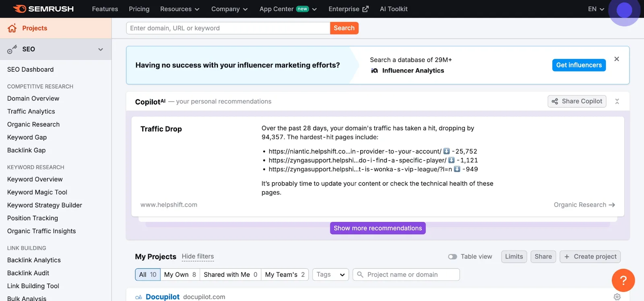Viewport: 644px width, 301px height.
Task: Click the SEO key icon
Action: [x=12, y=49]
